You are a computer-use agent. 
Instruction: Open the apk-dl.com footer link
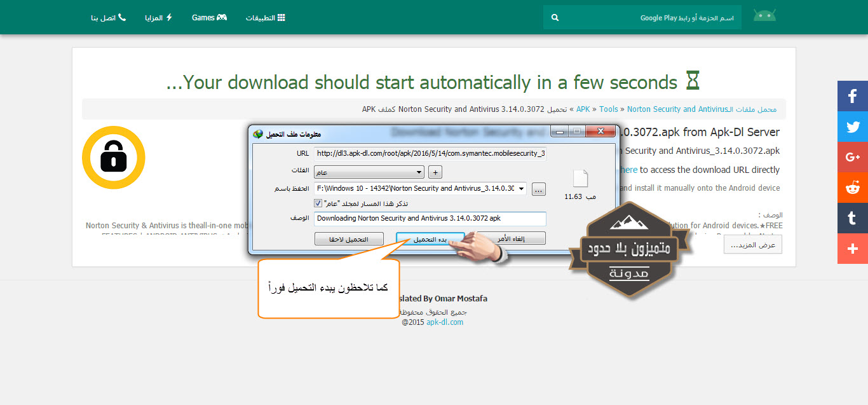click(445, 322)
